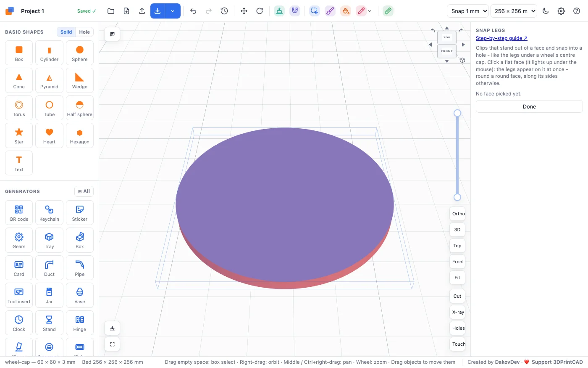
Task: Expand the pencil tool options chevron
Action: [370, 11]
